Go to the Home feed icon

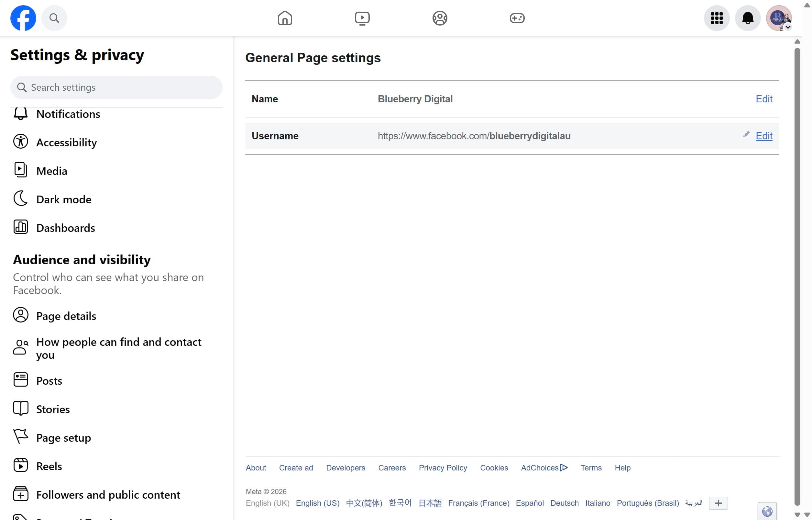[x=285, y=18]
